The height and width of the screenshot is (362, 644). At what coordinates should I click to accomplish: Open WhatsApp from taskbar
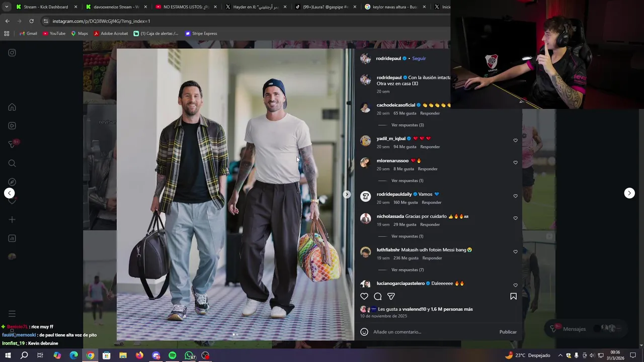189,355
